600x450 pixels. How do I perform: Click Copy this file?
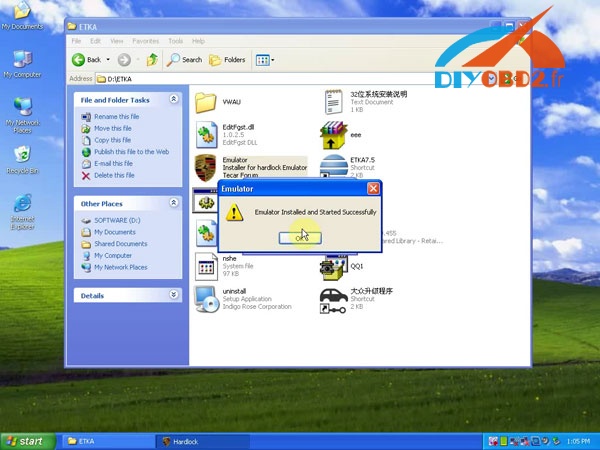tap(112, 140)
